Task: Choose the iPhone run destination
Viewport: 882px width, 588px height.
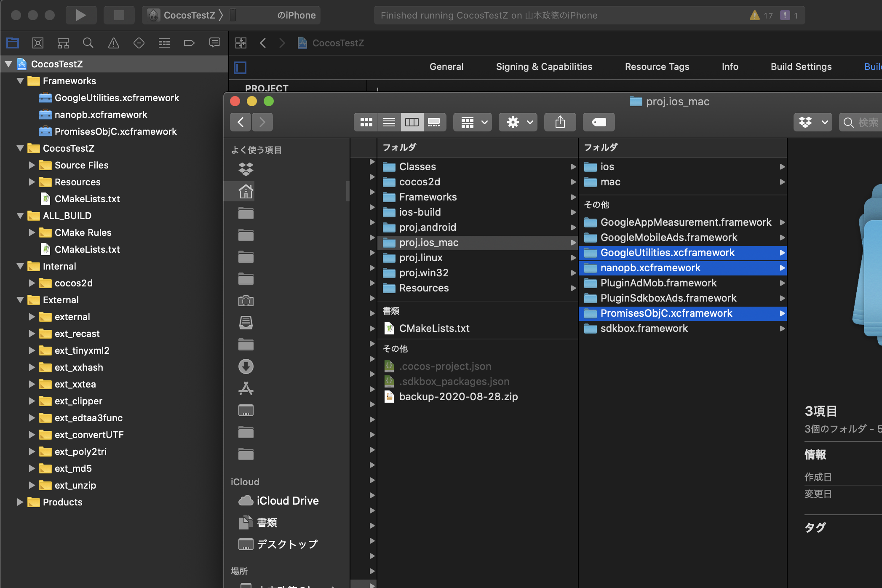Action: coord(274,15)
